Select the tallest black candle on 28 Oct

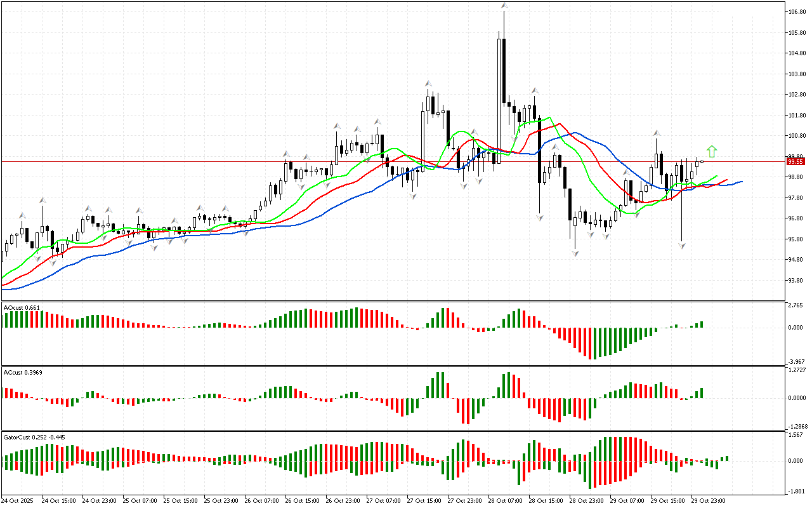(x=504, y=70)
